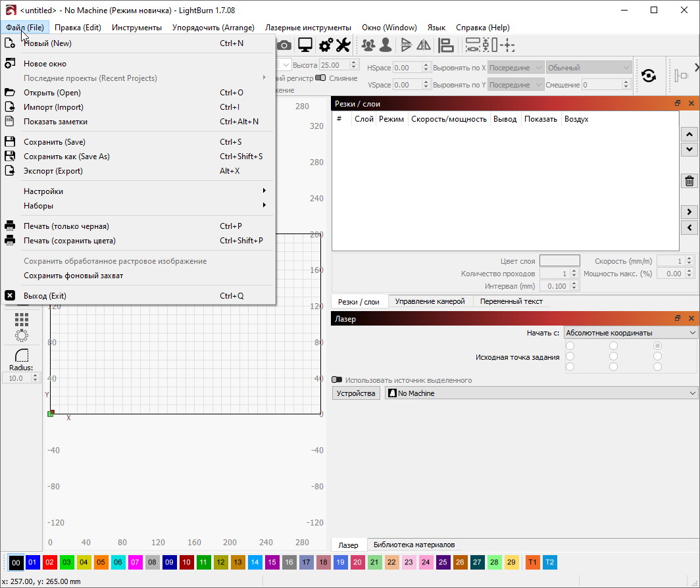Viewport: 700px width, 588px height.
Task: Select the Radius corner tool icon
Action: (22, 355)
